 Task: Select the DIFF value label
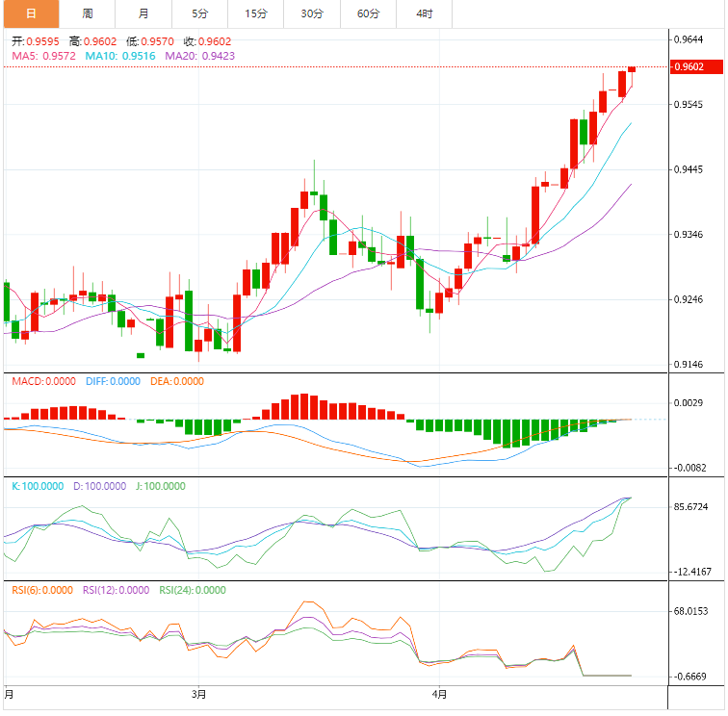[113, 381]
